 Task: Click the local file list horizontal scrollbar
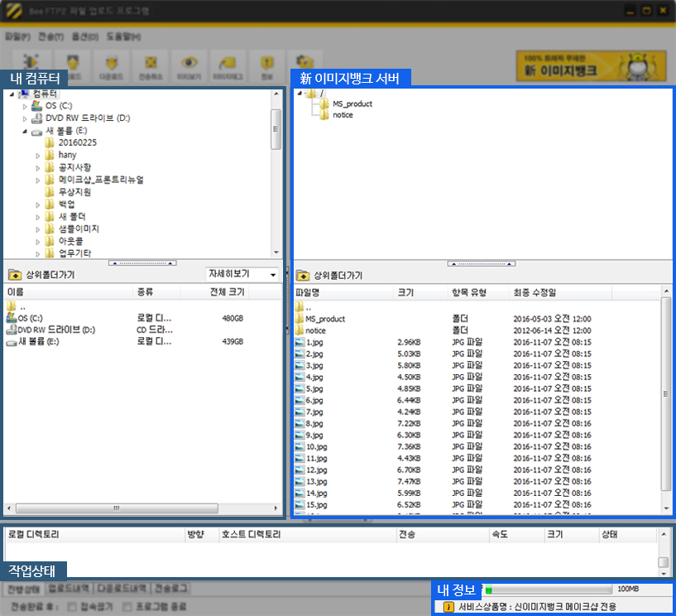pos(141,508)
